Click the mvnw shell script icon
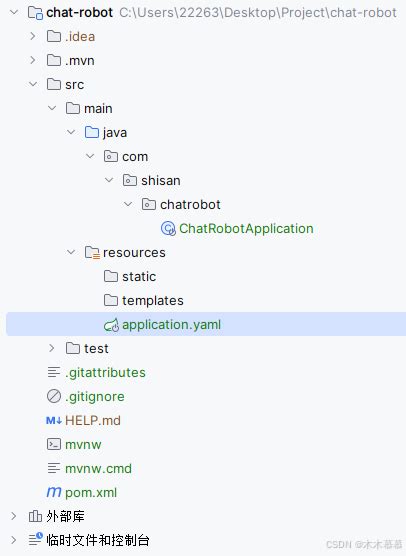This screenshot has width=406, height=556. click(x=54, y=444)
